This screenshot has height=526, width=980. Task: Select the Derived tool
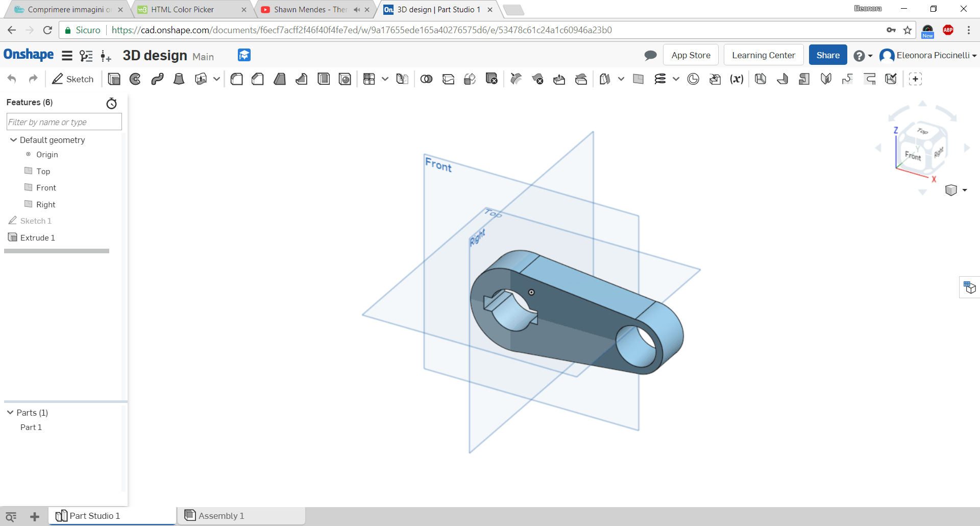pos(715,79)
